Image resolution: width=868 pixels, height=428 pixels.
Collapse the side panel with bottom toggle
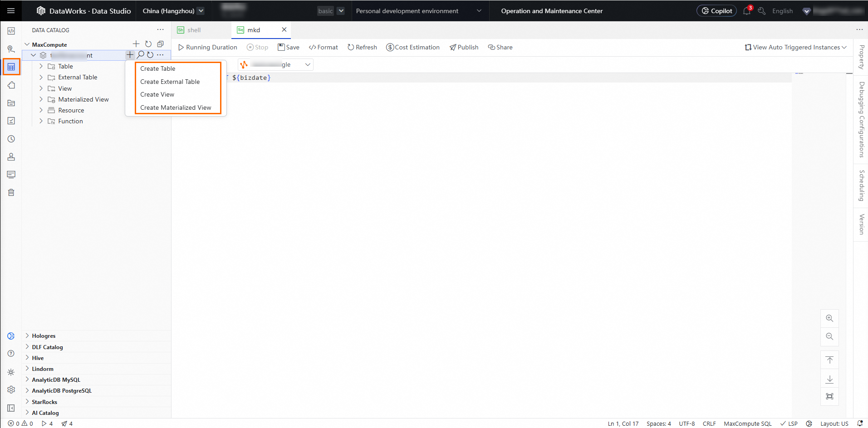11,408
